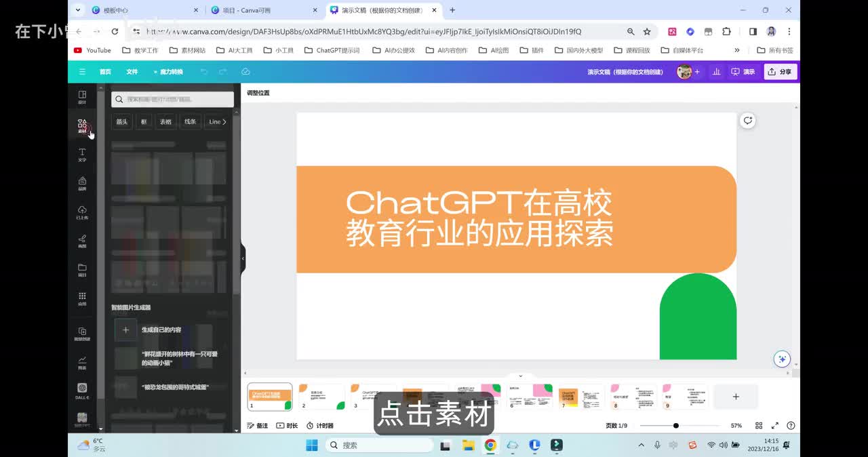Adjust the zoom slider handle
The image size is (868, 457).
click(x=675, y=426)
